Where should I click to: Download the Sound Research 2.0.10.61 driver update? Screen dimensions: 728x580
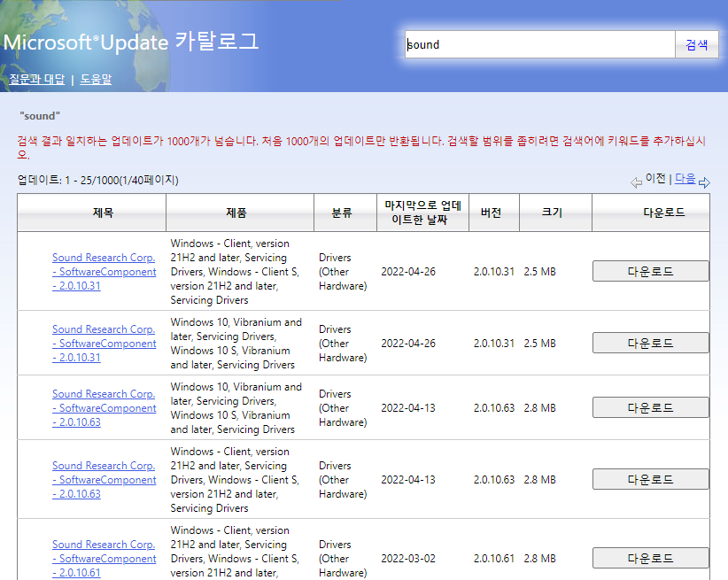coord(650,557)
